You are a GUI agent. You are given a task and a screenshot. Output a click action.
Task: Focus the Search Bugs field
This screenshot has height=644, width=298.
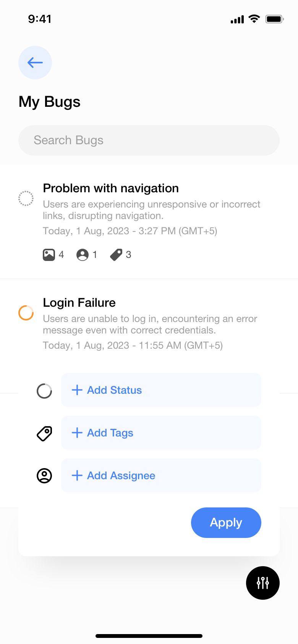coord(149,140)
